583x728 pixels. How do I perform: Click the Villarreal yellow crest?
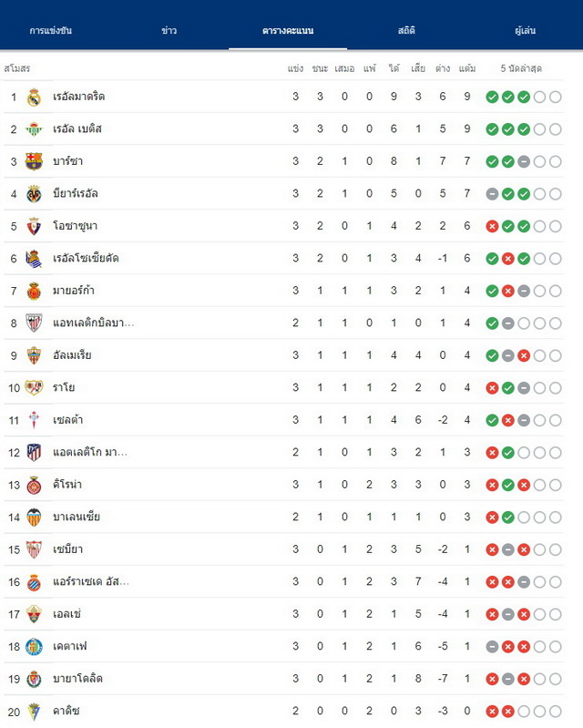pyautogui.click(x=34, y=194)
